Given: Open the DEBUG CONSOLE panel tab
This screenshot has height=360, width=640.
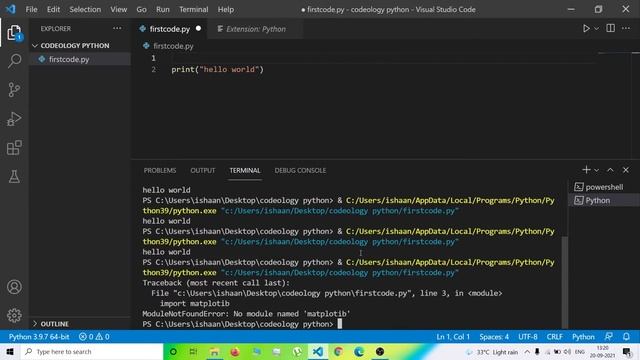Looking at the screenshot, I should (x=300, y=170).
